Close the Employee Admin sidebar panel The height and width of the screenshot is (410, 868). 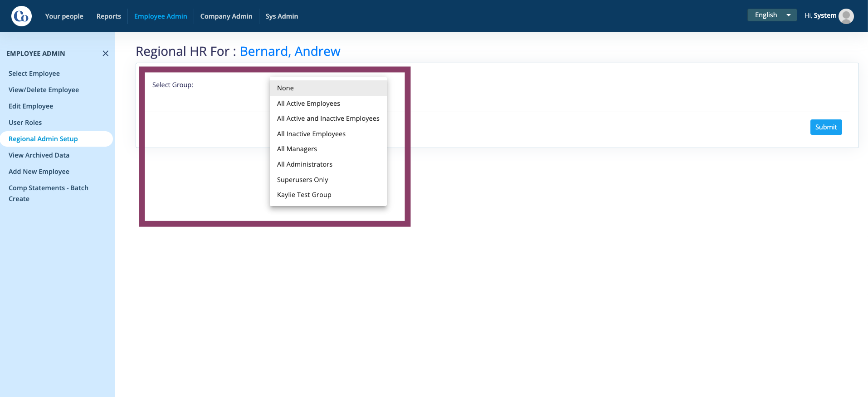click(105, 54)
